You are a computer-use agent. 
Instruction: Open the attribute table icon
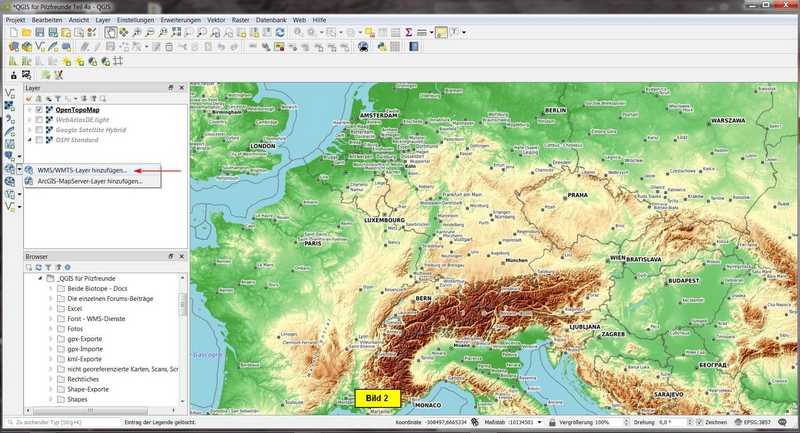point(383,32)
